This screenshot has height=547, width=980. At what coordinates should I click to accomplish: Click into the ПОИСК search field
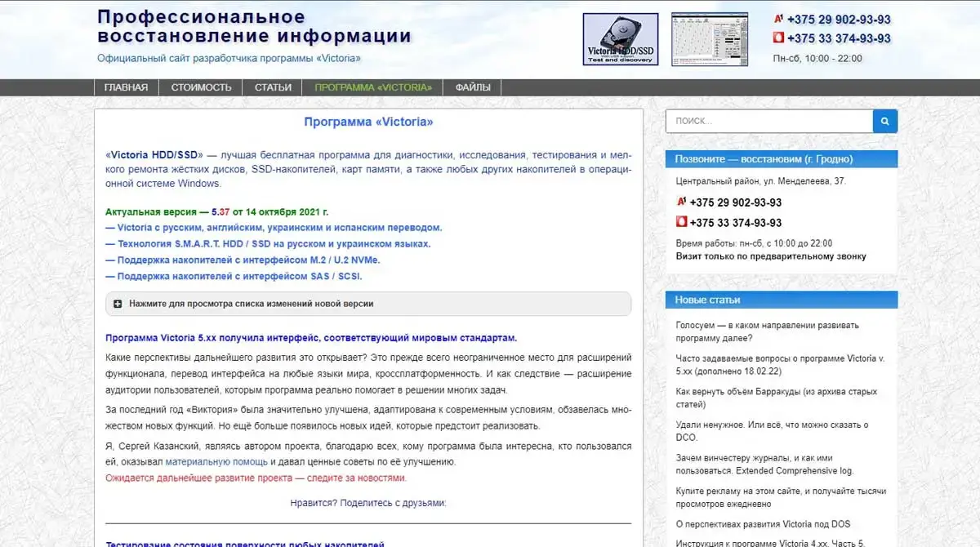pyautogui.click(x=768, y=121)
